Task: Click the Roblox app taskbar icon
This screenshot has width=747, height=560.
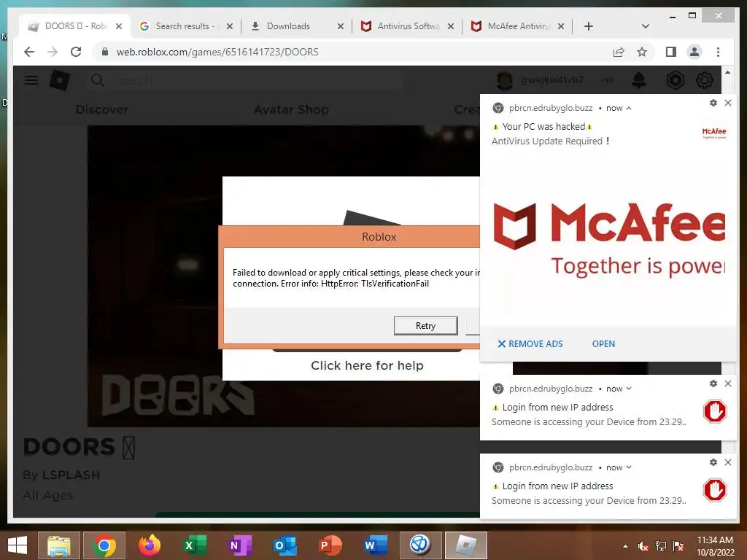Action: point(466,545)
